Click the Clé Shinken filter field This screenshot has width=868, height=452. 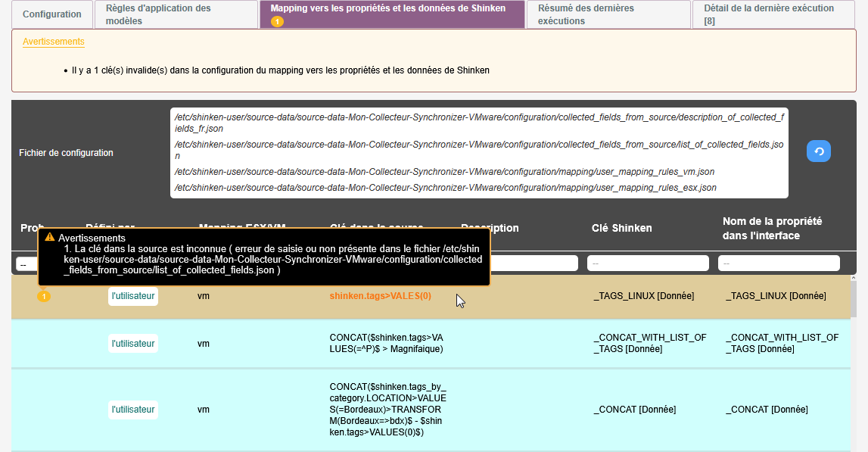point(648,263)
